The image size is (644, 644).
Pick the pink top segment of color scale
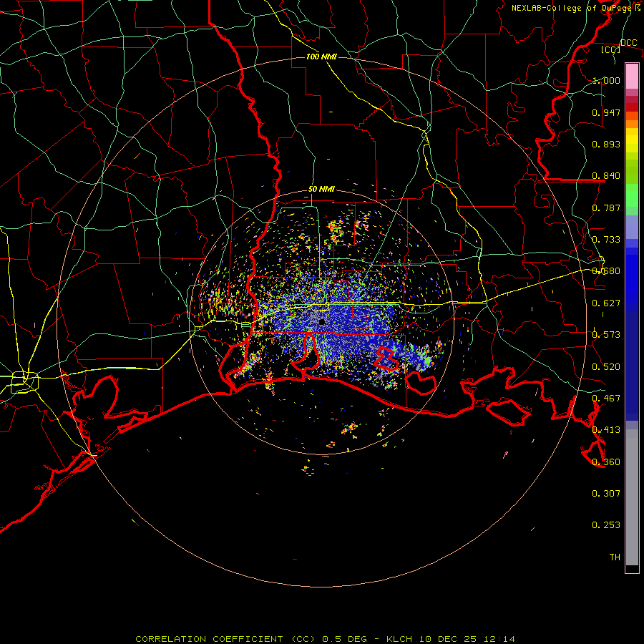coord(632,76)
